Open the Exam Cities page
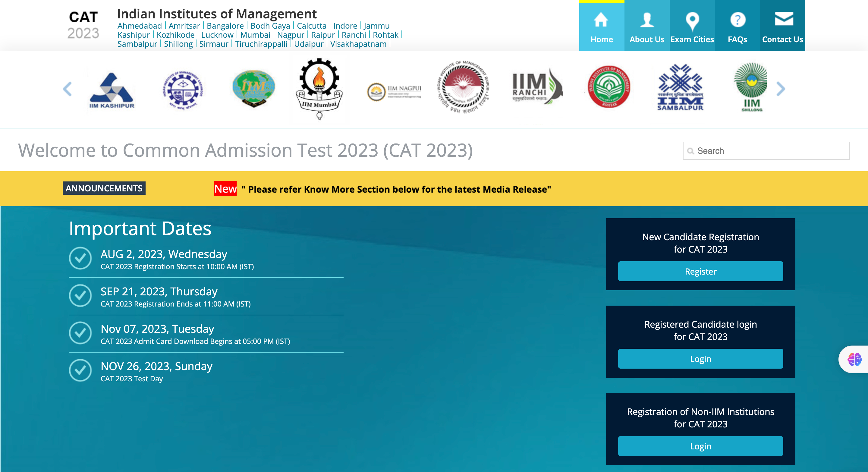Viewport: 868px width, 472px height. [692, 26]
